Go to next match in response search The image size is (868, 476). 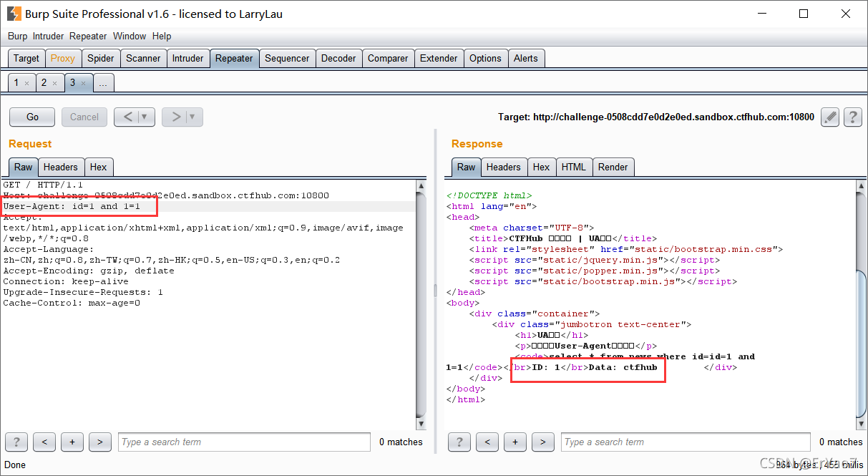tap(543, 442)
